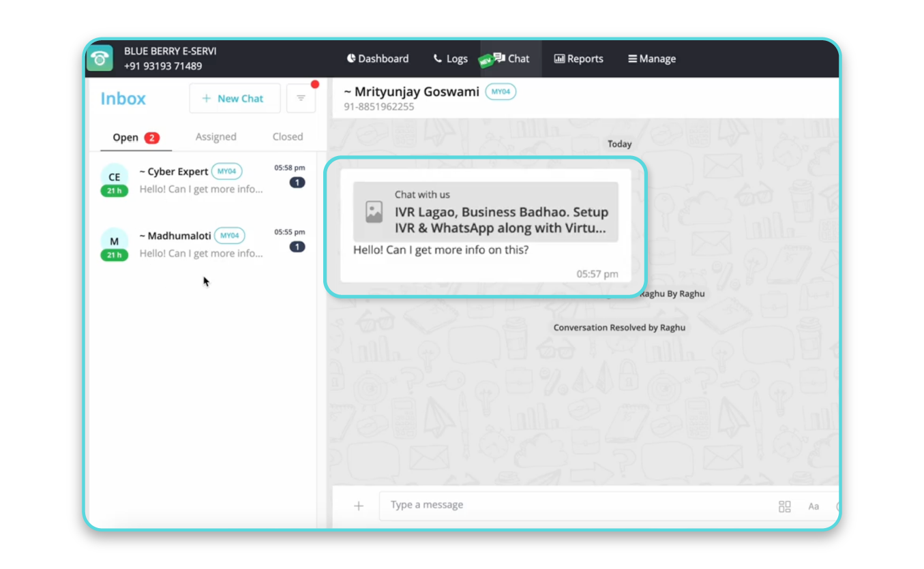Switch to the Assigned tab

pyautogui.click(x=215, y=136)
